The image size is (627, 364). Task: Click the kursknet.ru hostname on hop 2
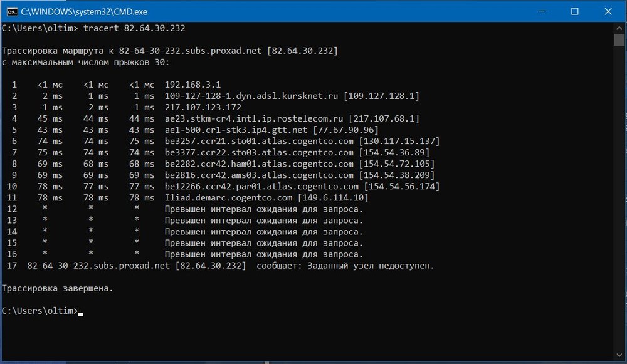(x=251, y=96)
